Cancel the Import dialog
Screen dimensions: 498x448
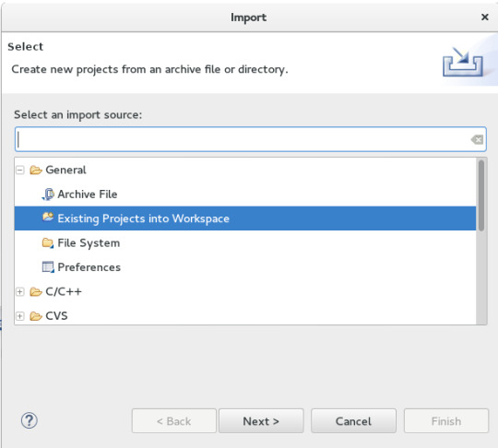click(353, 421)
